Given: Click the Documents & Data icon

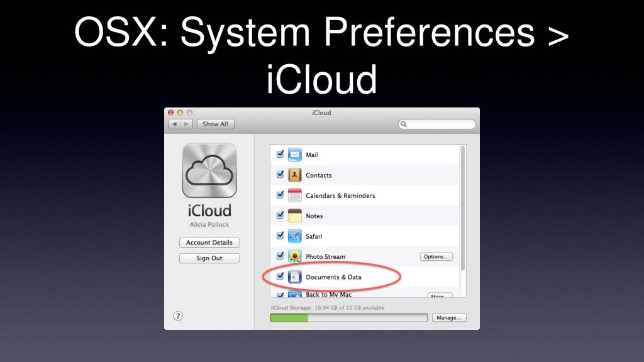Looking at the screenshot, I should (294, 277).
